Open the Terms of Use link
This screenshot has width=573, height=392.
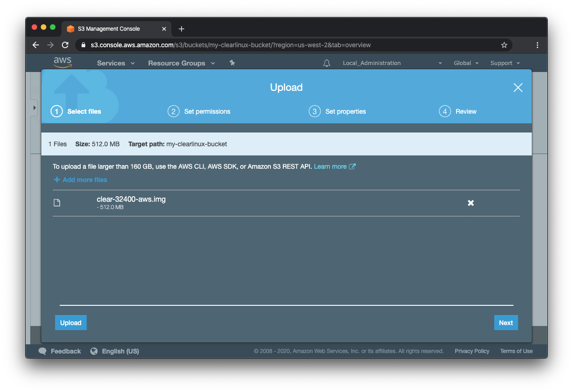coord(516,351)
